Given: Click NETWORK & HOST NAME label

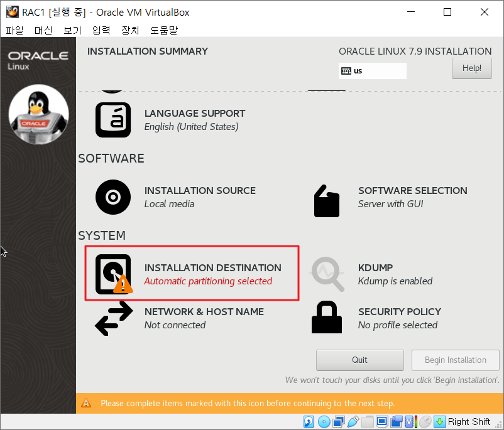Looking at the screenshot, I should pyautogui.click(x=204, y=311).
